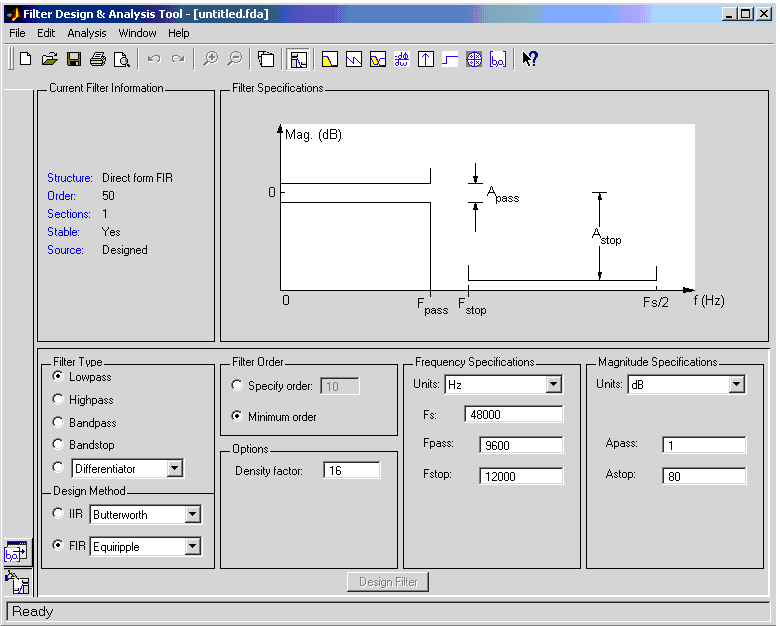
Task: Expand the FIR Equiripple method dropdown
Action: [x=192, y=547]
